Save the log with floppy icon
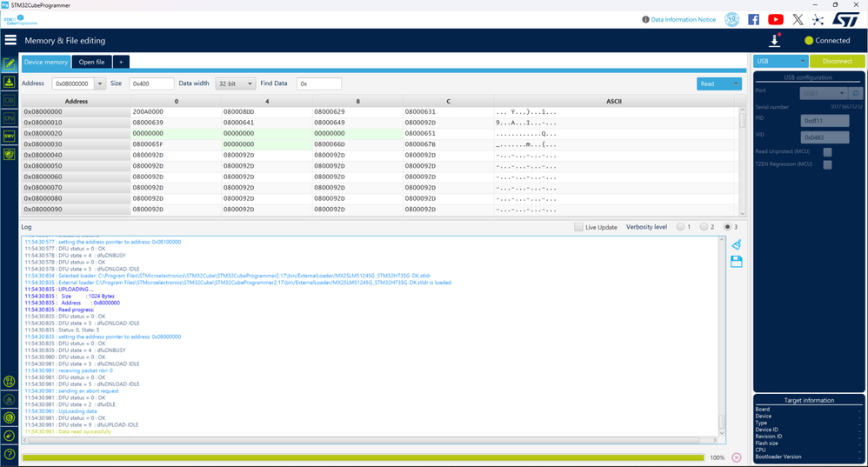Screen dimensions: 868x467 click(737, 262)
